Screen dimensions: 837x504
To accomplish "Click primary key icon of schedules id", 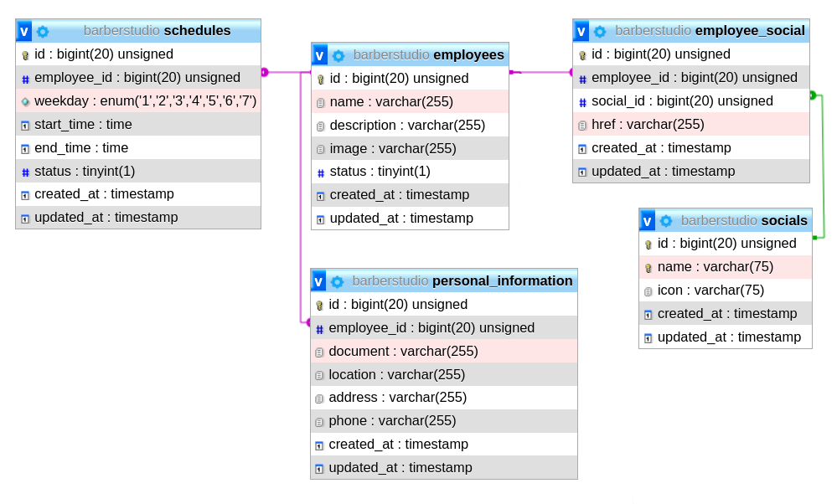I will point(25,55).
